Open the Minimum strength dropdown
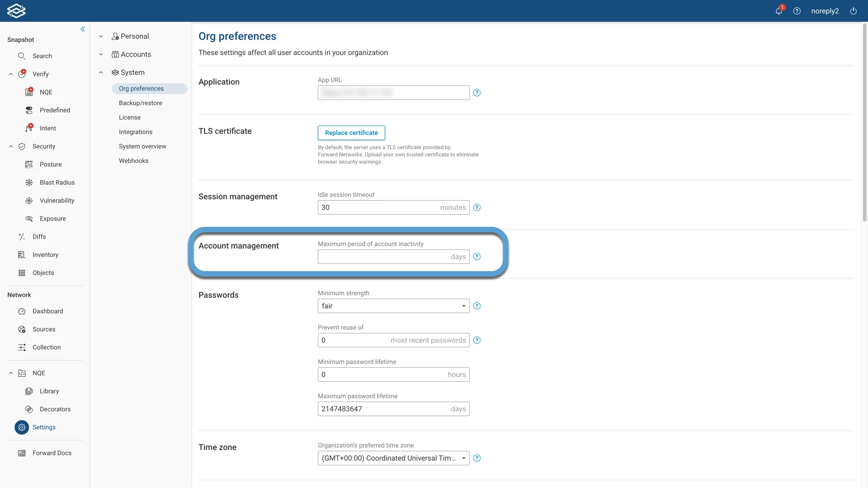The width and height of the screenshot is (868, 488). [x=393, y=306]
